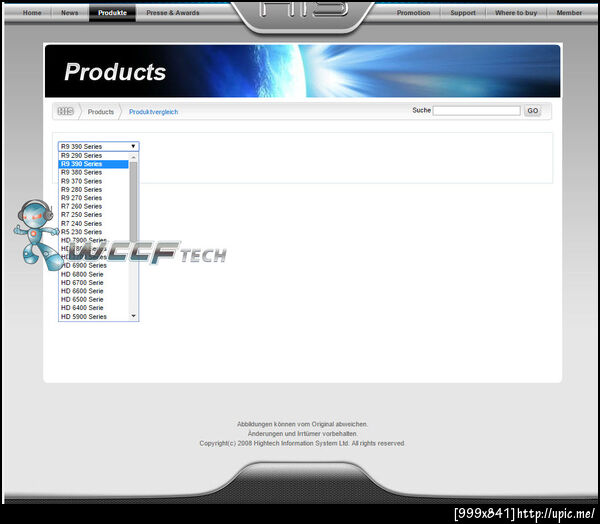Image resolution: width=600 pixels, height=524 pixels.
Task: Choose R9 290 Series from list
Action: point(94,155)
